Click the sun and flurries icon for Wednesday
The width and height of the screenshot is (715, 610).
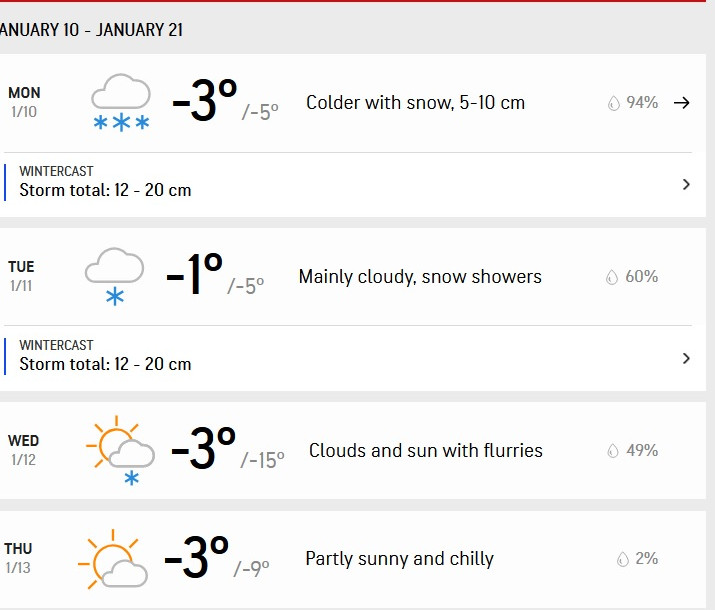coord(121,450)
